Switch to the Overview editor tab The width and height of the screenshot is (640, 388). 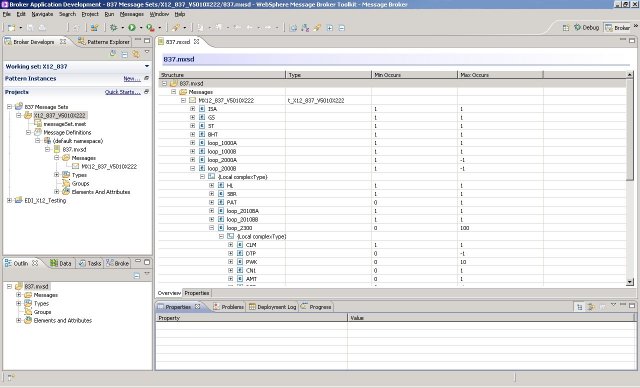pos(169,293)
